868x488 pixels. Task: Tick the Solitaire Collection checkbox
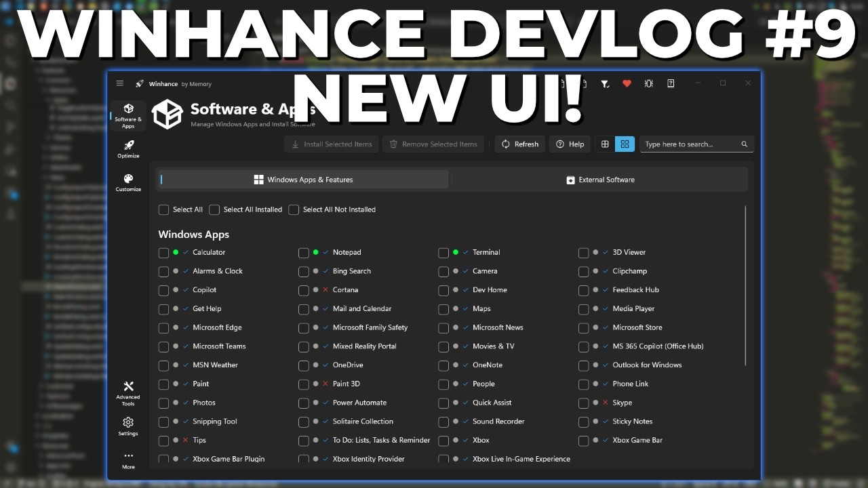[304, 422]
